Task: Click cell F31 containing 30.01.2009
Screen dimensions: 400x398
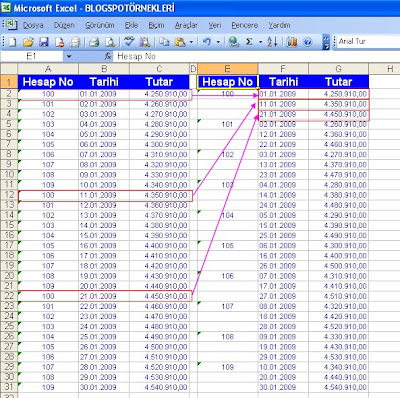Action: [283, 387]
